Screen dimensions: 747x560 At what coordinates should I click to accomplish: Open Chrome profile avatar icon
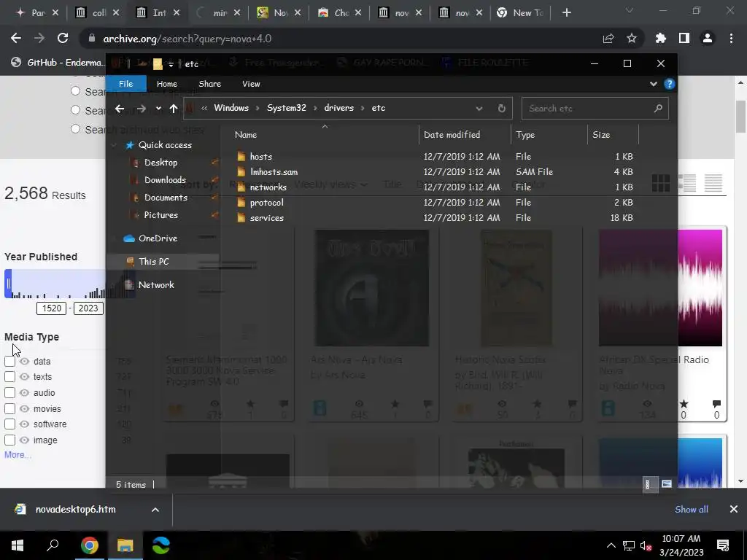[708, 39]
